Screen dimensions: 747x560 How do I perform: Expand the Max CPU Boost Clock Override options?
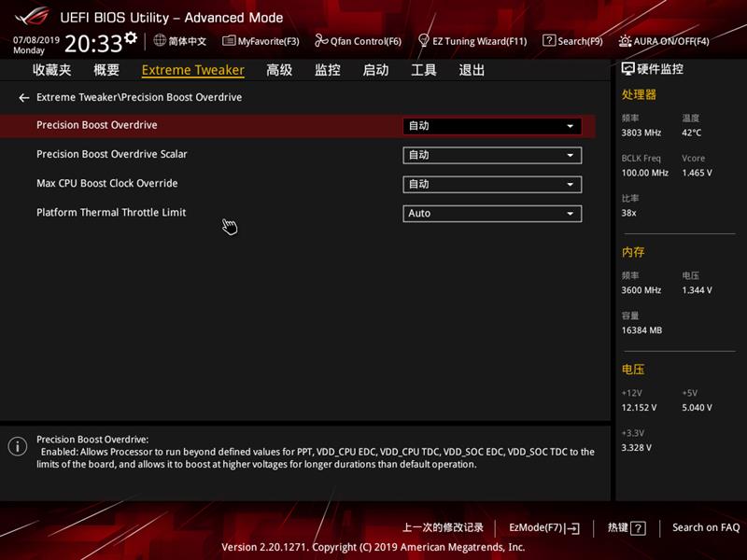pos(493,184)
